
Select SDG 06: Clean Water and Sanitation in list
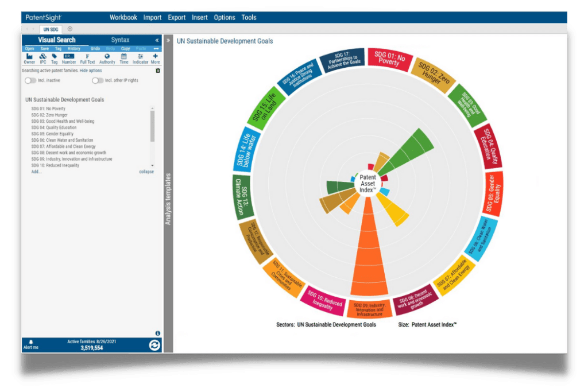coord(62,140)
